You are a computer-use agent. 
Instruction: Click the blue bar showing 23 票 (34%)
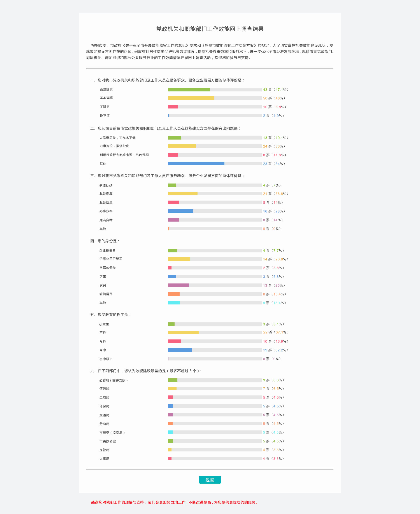click(x=196, y=164)
